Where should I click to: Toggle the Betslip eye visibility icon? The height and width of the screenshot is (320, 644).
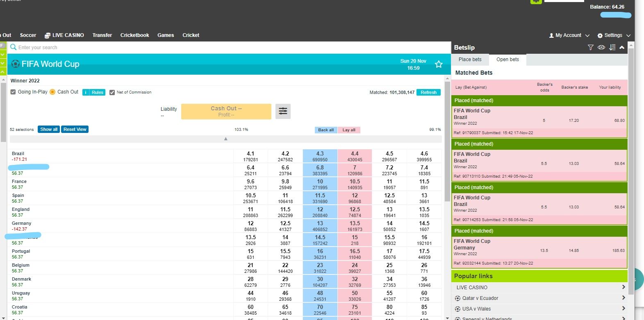601,48
